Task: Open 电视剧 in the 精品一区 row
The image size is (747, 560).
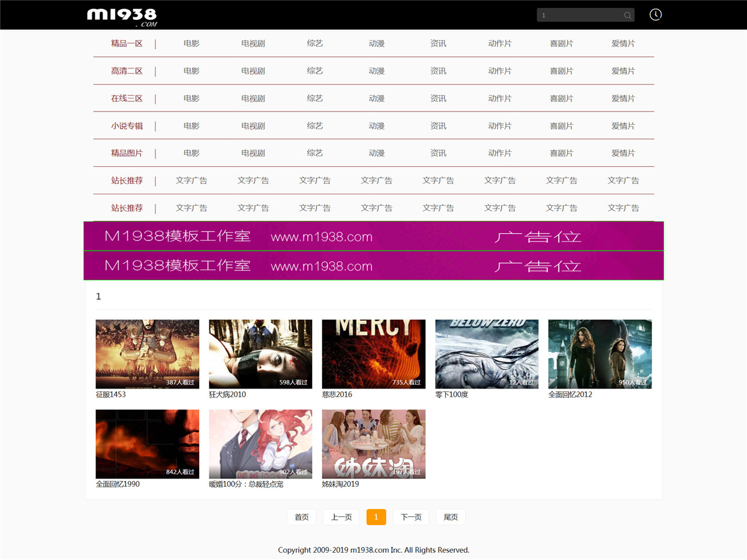Action: [253, 43]
